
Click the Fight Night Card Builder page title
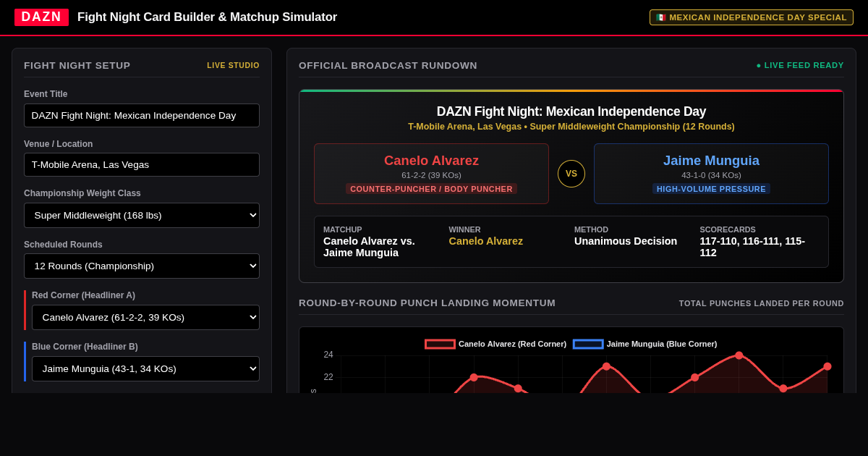click(x=207, y=17)
